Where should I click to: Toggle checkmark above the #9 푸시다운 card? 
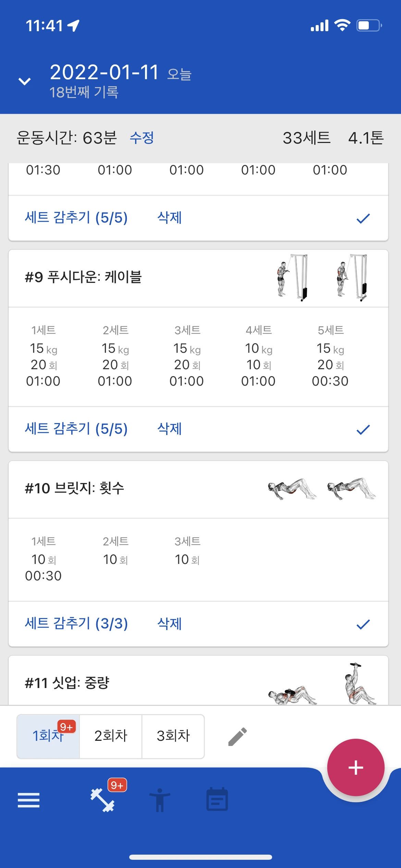coord(363,218)
